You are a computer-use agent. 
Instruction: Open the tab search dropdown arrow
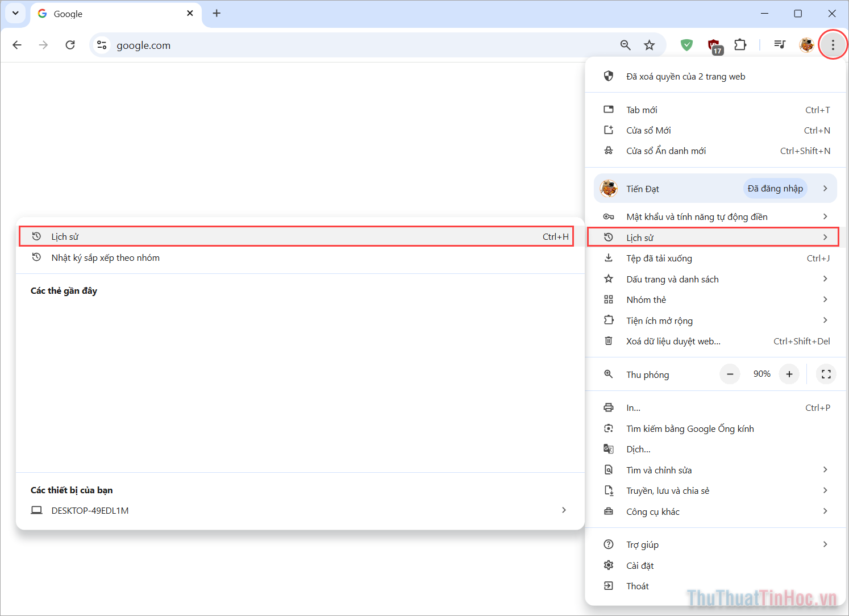click(x=15, y=13)
